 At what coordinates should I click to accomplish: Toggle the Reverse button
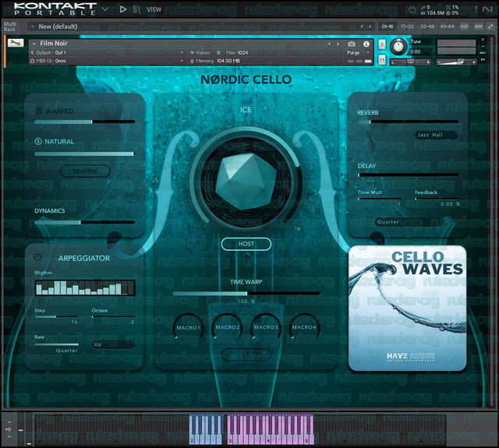[x=85, y=171]
